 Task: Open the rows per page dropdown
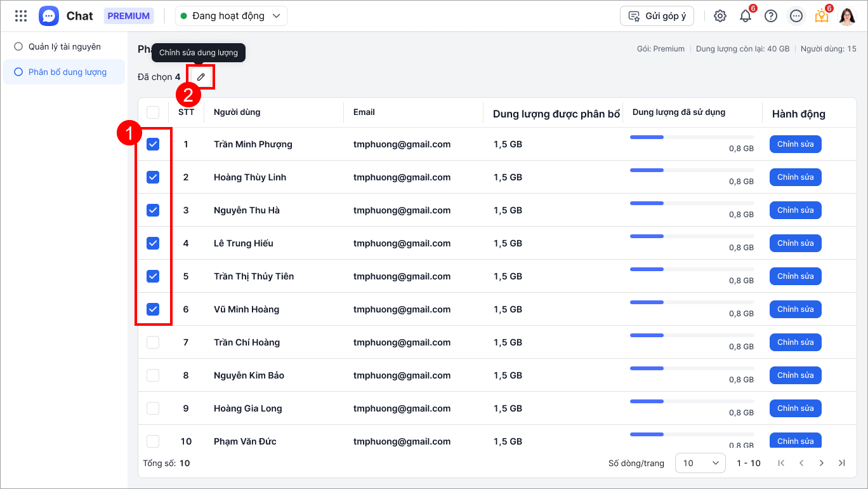click(700, 463)
